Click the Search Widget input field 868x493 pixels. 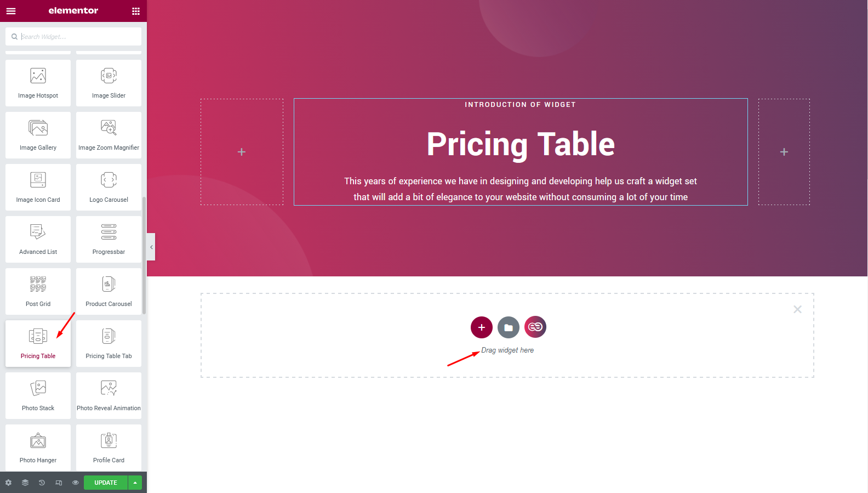pyautogui.click(x=73, y=36)
